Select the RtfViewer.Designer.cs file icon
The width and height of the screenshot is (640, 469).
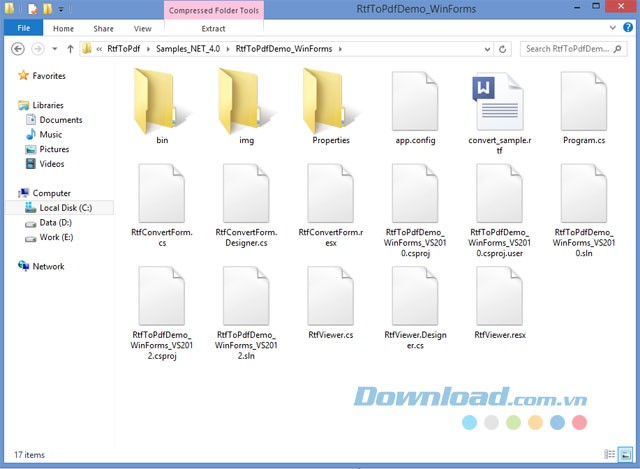point(415,296)
